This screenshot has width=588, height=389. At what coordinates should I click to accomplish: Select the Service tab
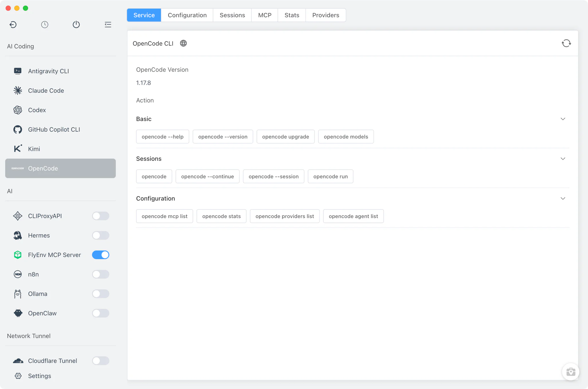coord(144,15)
